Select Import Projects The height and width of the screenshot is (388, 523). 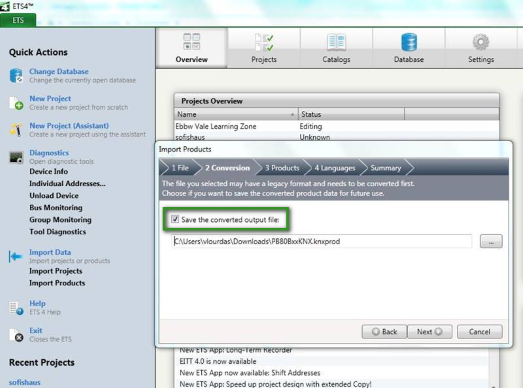point(56,271)
